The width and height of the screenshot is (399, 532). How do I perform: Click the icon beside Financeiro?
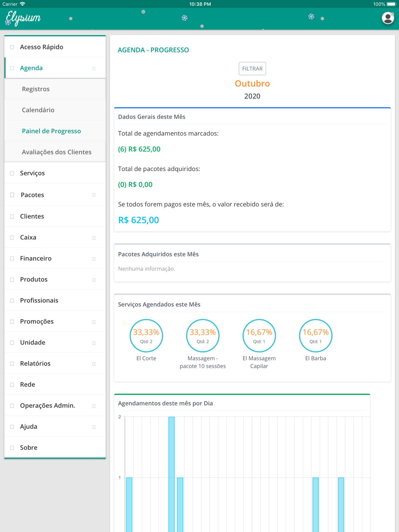point(12,259)
